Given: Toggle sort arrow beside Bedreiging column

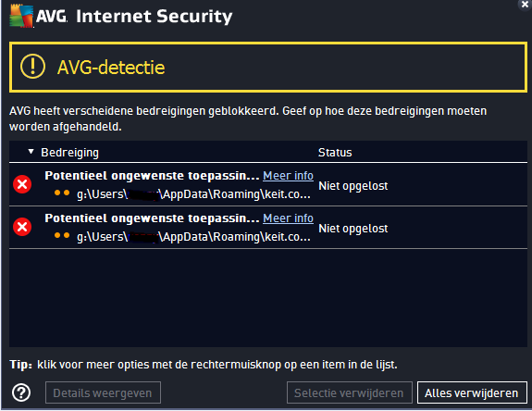Looking at the screenshot, I should click(x=31, y=152).
